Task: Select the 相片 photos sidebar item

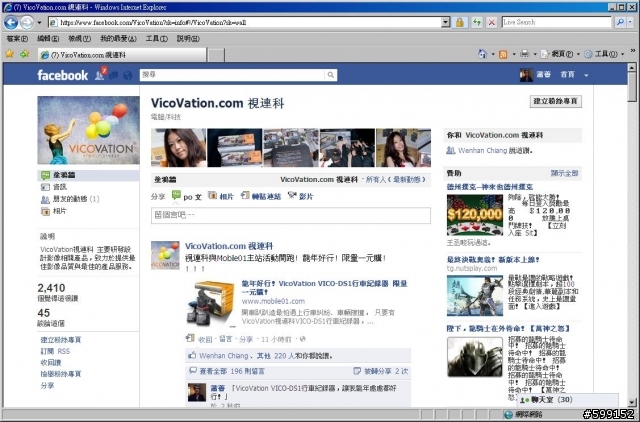Action: point(54,211)
